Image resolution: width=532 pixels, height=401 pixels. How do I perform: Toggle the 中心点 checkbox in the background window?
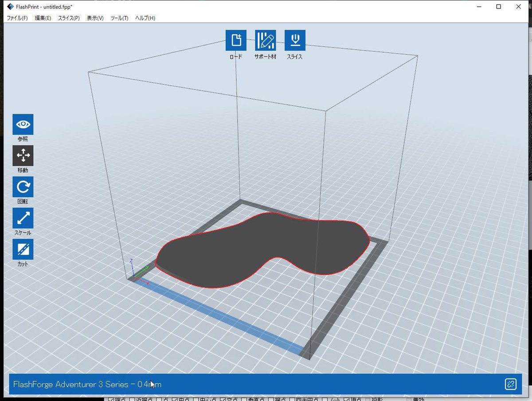[x=196, y=398]
